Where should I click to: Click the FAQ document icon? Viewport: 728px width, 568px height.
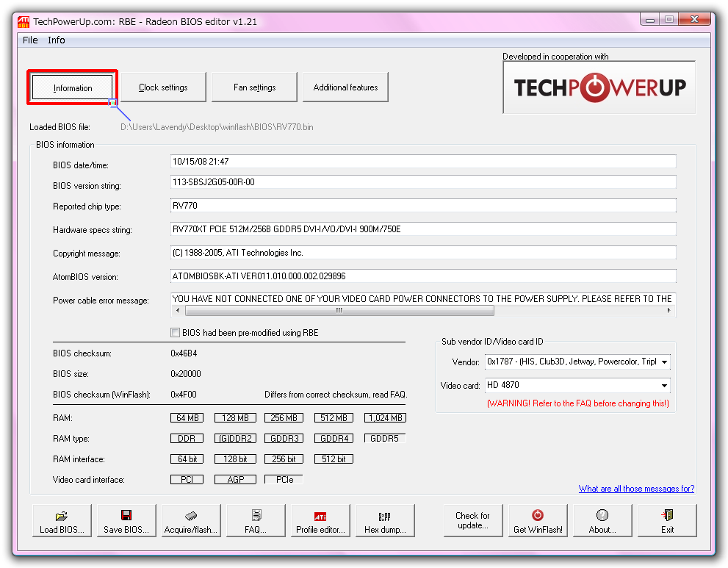tap(256, 515)
